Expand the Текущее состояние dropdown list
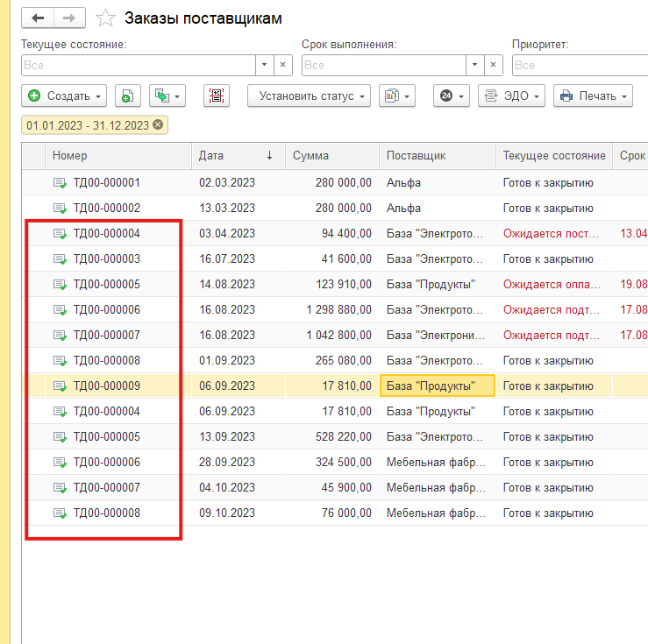648x644 pixels. (265, 65)
